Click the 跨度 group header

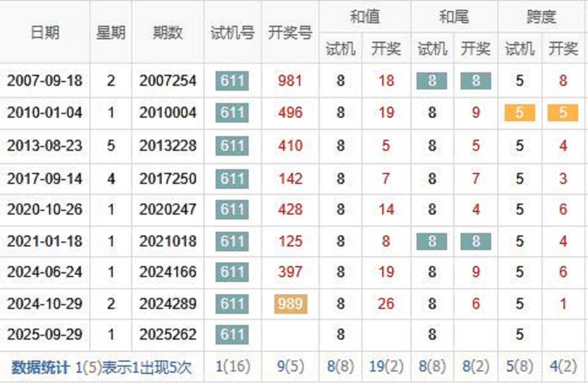(541, 16)
